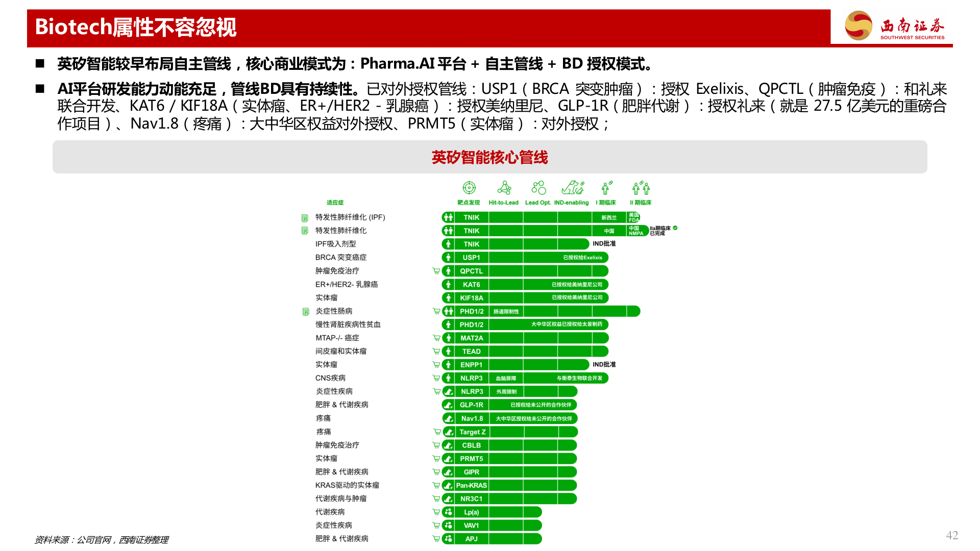
Task: Click the 血脑屏障 label
Action: tap(506, 378)
